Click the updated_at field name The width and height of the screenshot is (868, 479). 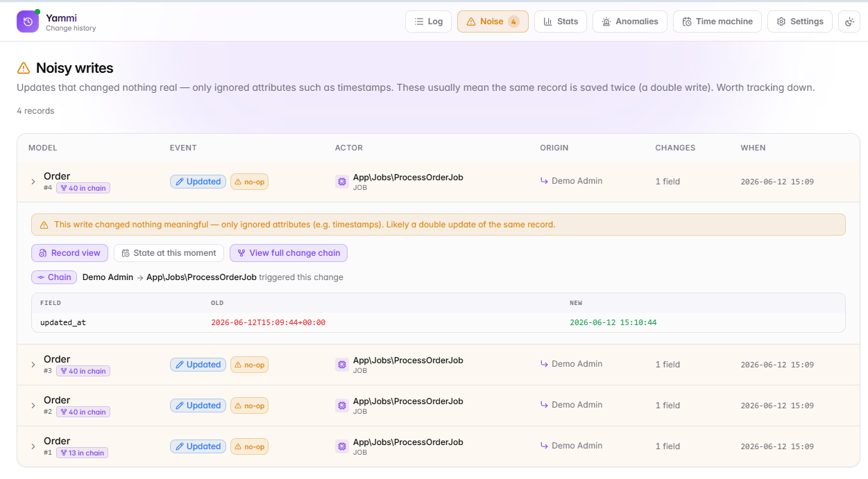pyautogui.click(x=63, y=322)
